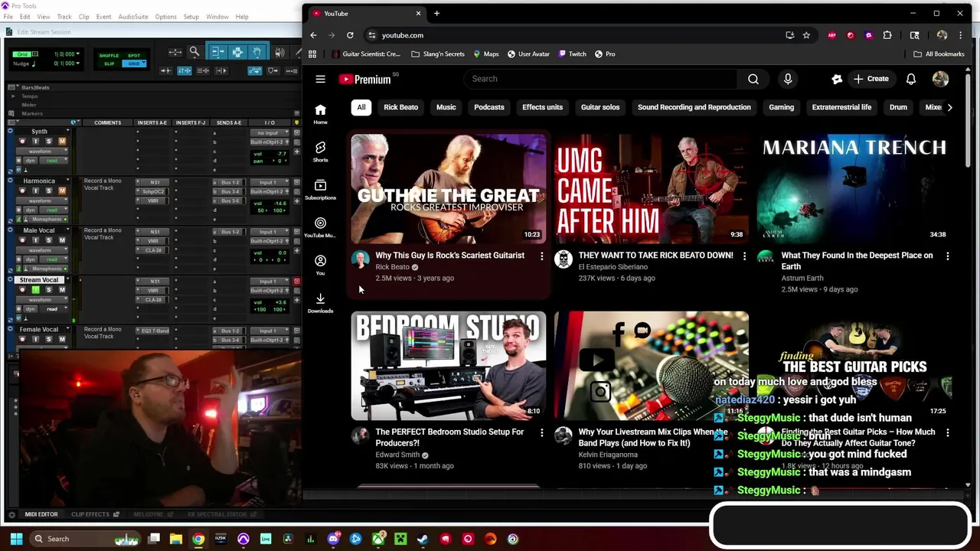Open Male Vocal Monophonic elastic audio selector

(x=49, y=269)
